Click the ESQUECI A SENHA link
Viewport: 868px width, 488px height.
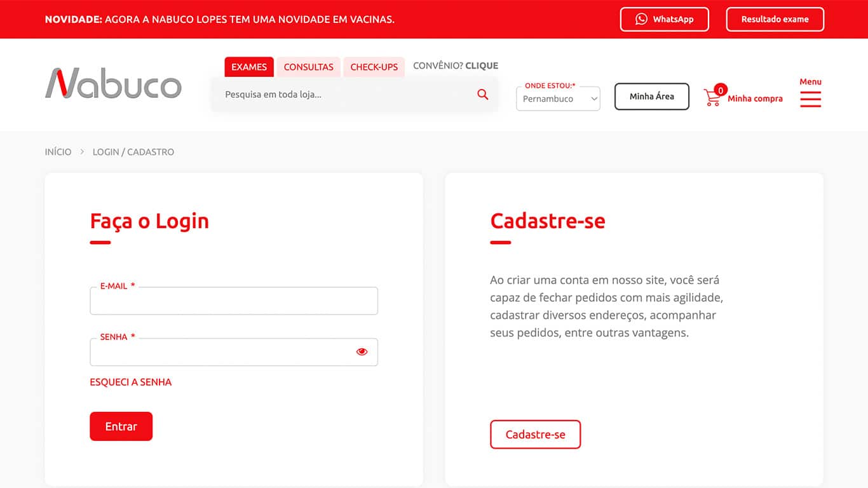tap(131, 382)
